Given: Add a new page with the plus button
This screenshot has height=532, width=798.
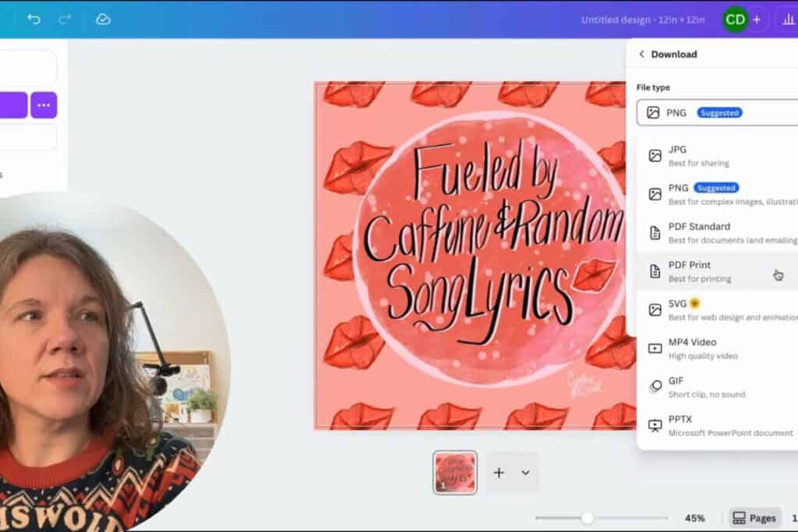Looking at the screenshot, I should (x=499, y=472).
